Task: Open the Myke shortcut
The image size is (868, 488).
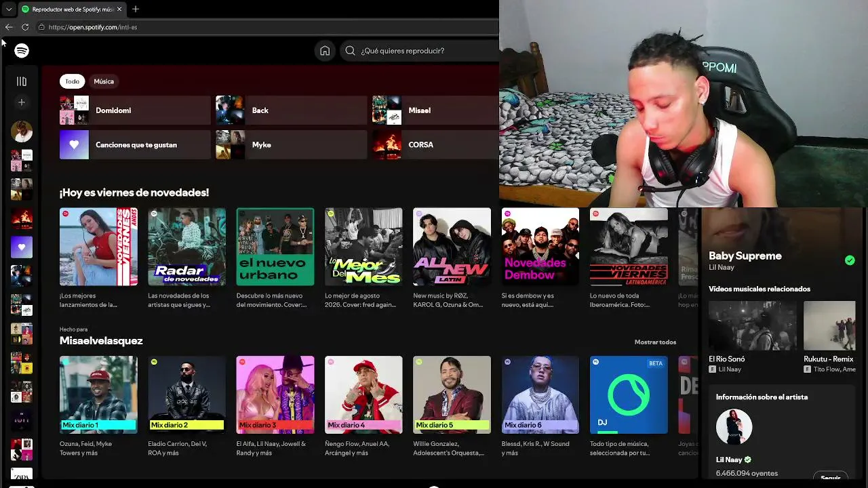Action: tap(291, 145)
